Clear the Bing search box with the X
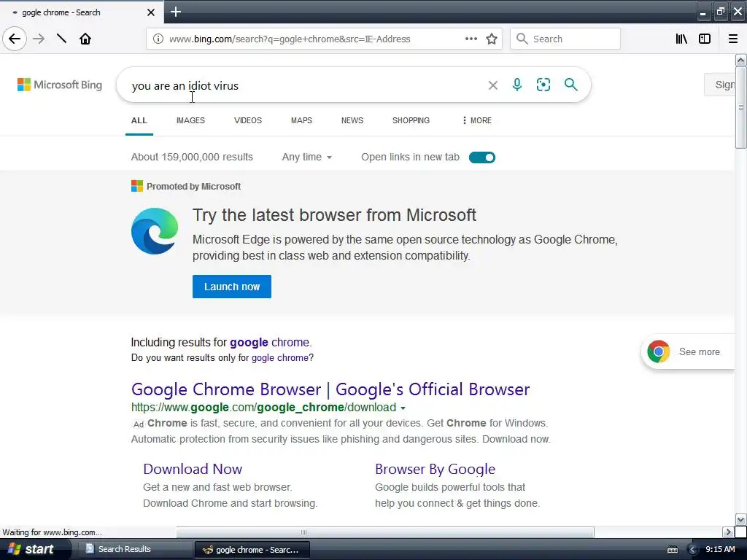 coord(493,85)
